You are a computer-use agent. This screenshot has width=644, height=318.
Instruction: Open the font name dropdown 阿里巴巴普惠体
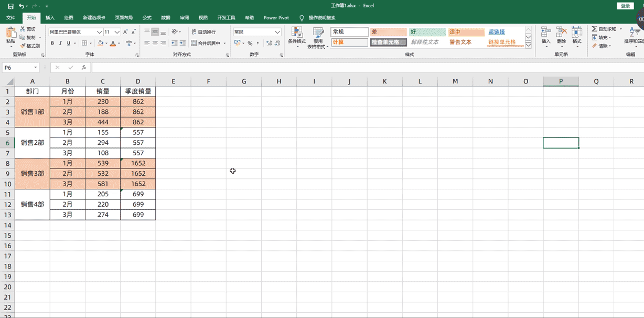pos(99,32)
